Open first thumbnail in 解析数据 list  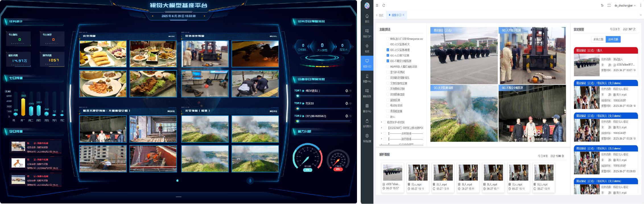(x=393, y=173)
